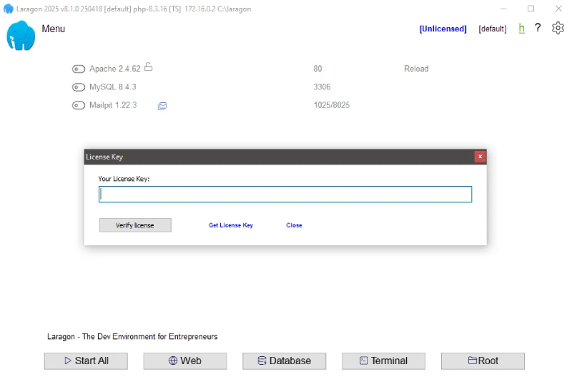Viewport: 572px width, 392px height.
Task: Open the Root folder button
Action: click(x=483, y=361)
